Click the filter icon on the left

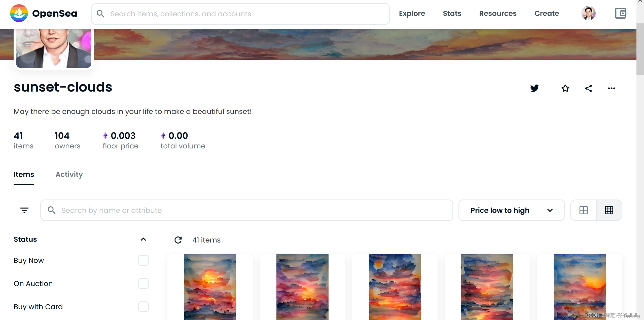tap(25, 210)
